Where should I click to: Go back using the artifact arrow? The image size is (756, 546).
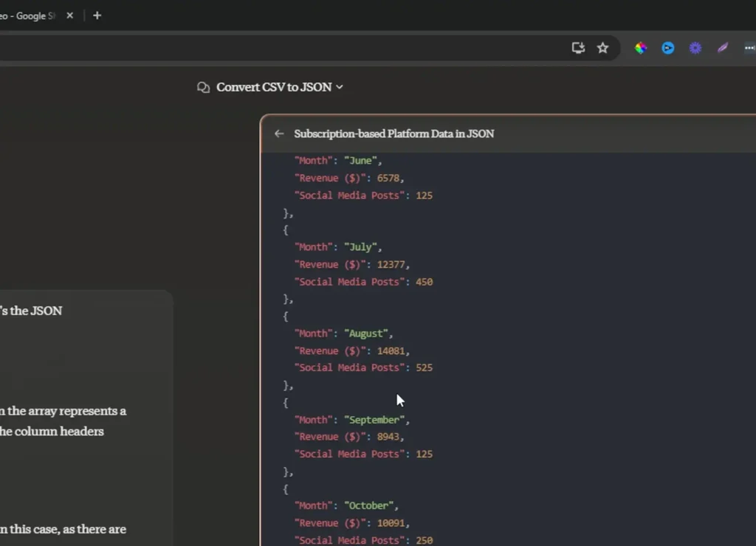click(278, 134)
